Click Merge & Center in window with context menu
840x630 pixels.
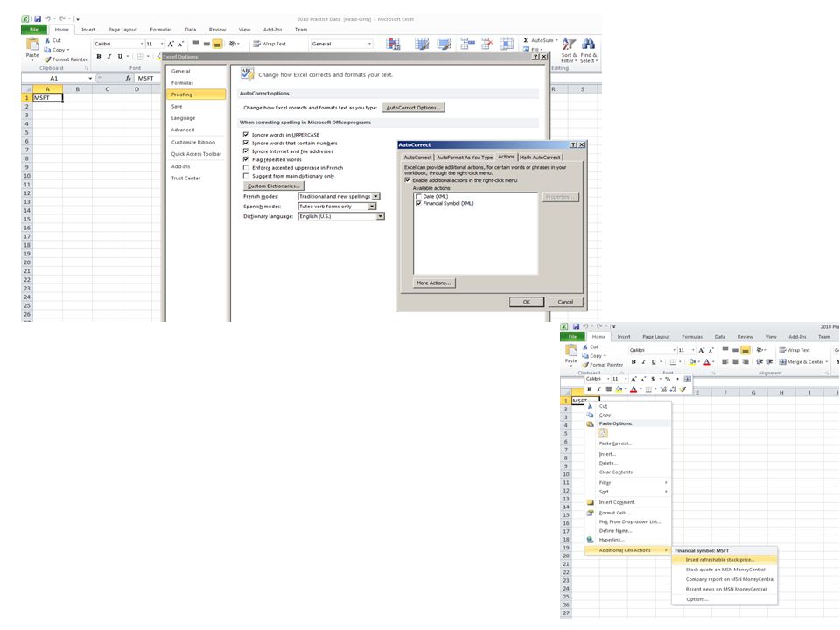803,361
